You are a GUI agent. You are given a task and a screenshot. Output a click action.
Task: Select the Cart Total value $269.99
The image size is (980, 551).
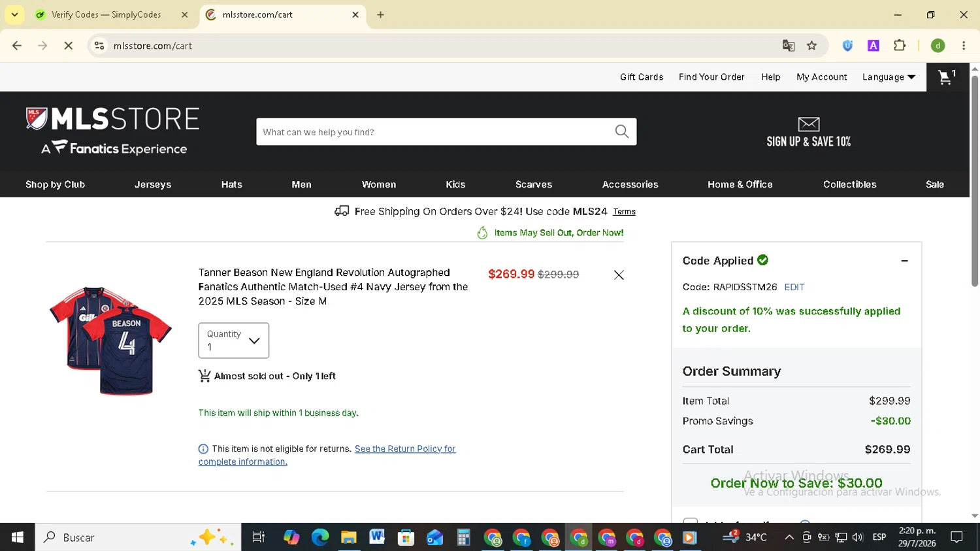887,450
